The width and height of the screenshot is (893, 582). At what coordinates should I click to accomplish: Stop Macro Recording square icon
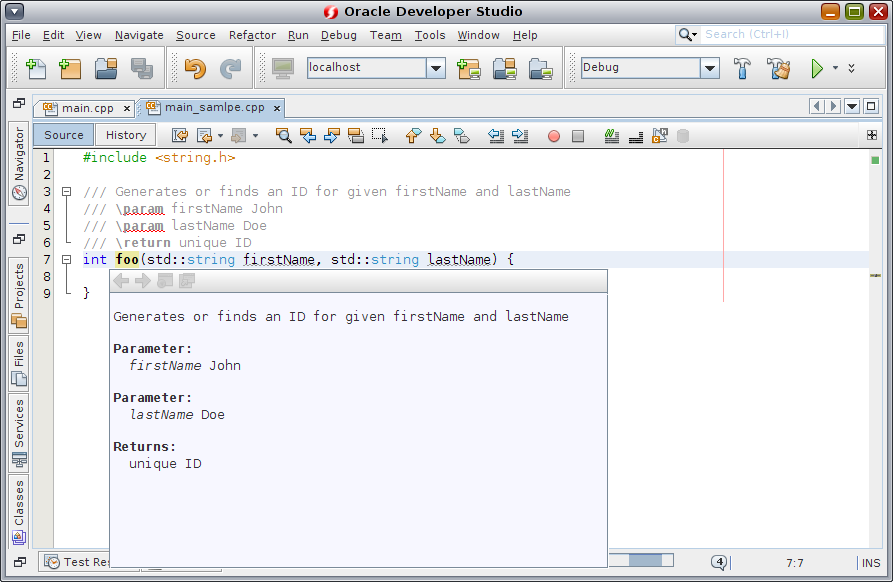point(577,136)
